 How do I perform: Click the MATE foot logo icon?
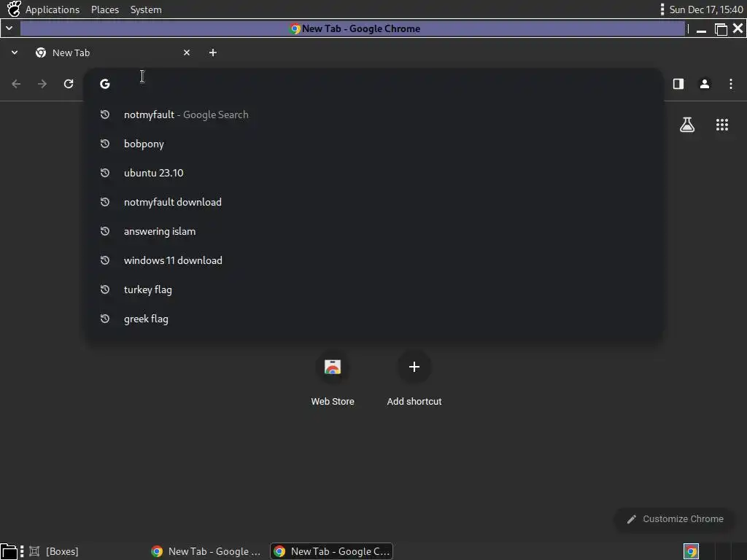(14, 9)
